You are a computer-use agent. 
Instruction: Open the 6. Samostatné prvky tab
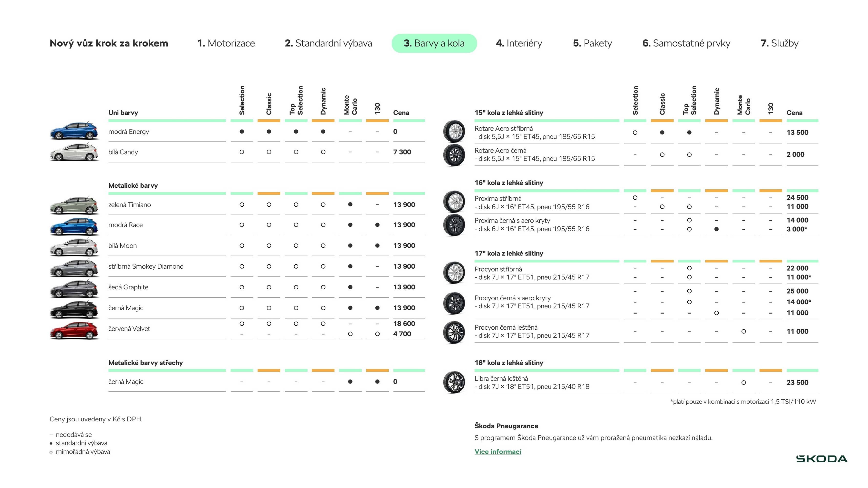tap(686, 43)
